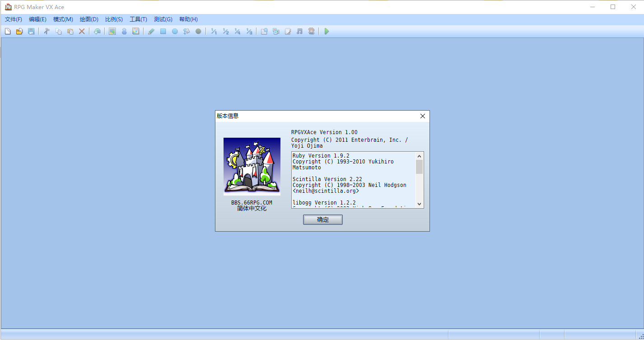Screen dimensions: 644x340
Task: Click the credits scrollbar up arrow
Action: click(x=420, y=156)
